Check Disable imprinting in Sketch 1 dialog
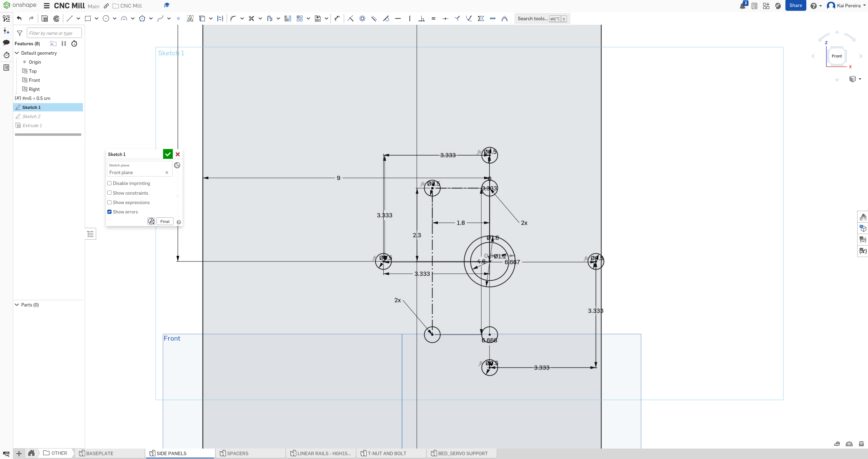Screen dimensions: 868x459 109,183
